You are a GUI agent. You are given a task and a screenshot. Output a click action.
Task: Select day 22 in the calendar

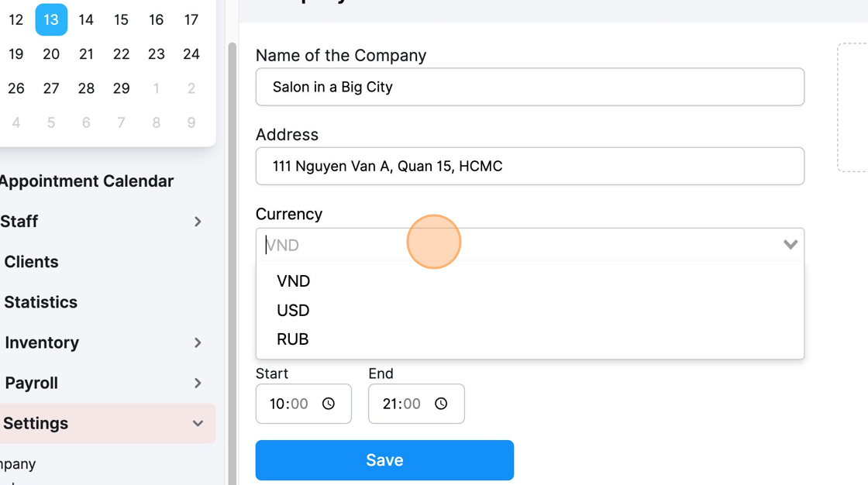coord(121,54)
